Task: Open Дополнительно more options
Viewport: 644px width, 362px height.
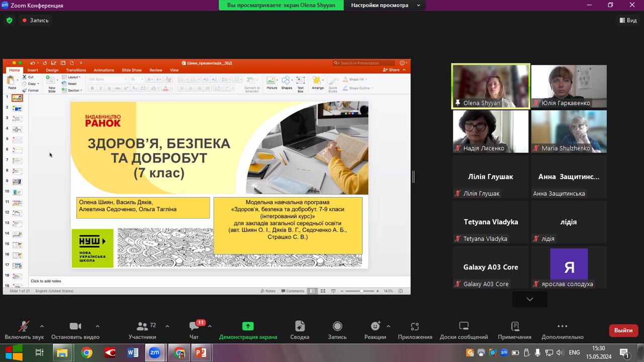Action: pos(562,330)
